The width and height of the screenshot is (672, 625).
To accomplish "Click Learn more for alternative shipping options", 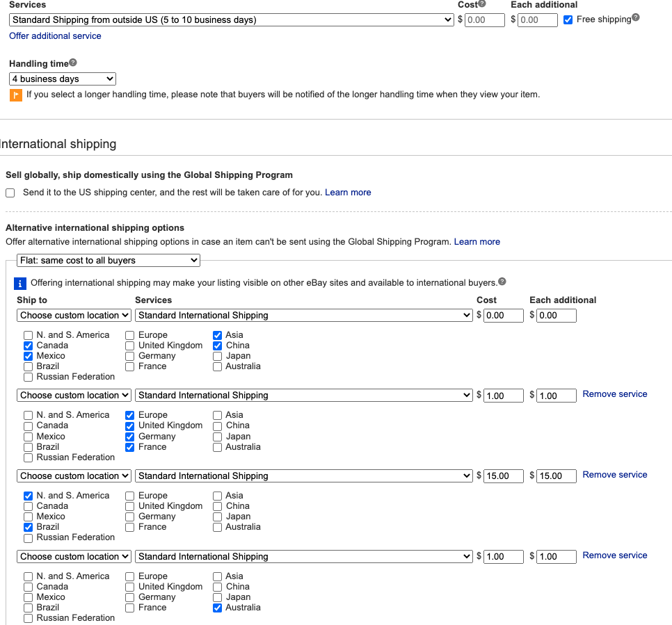I will coord(477,242).
